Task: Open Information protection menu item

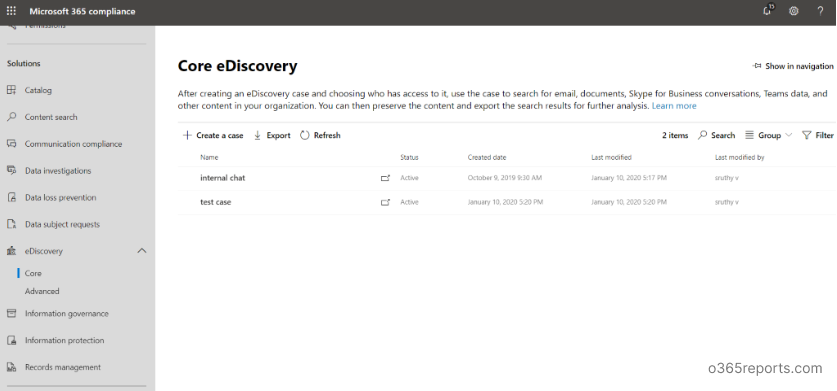Action: pyautogui.click(x=65, y=340)
